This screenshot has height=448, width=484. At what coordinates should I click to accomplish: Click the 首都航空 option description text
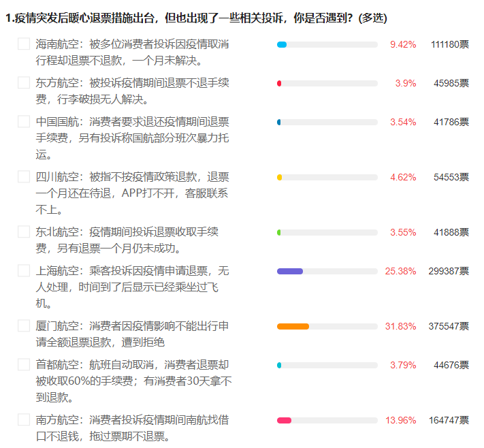point(133,381)
